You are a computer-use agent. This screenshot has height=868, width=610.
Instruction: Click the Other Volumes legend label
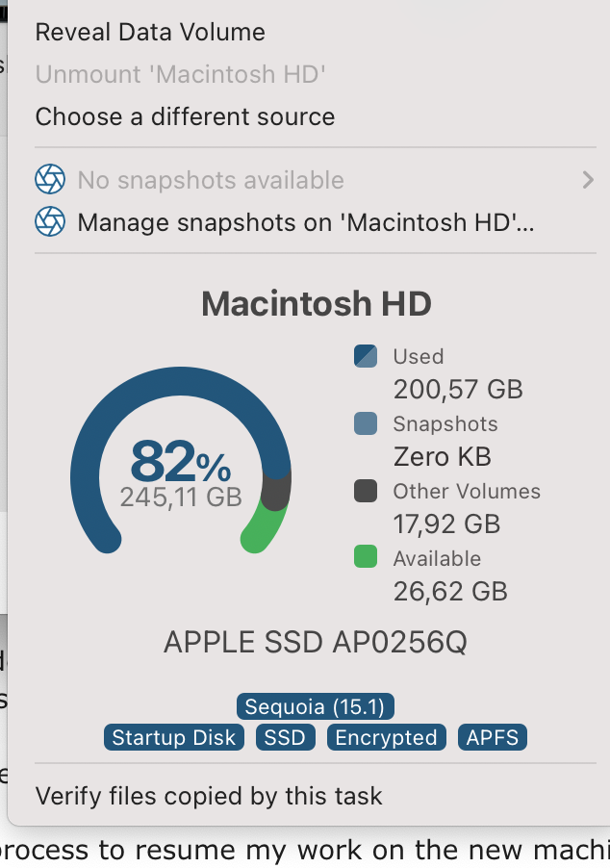pos(467,491)
